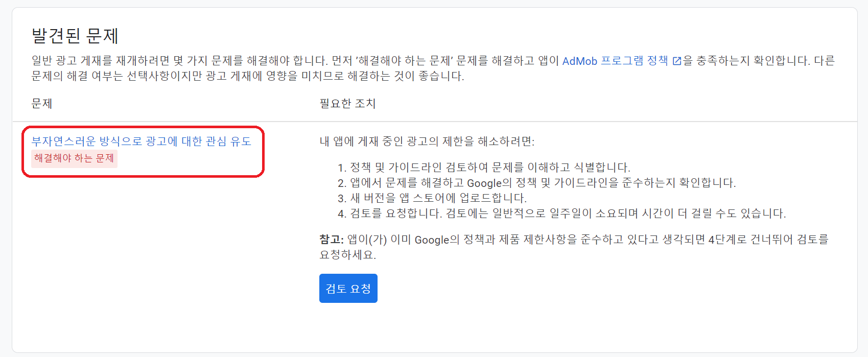The image size is (868, 357).
Task: Click the word Google in step 2
Action: [484, 183]
